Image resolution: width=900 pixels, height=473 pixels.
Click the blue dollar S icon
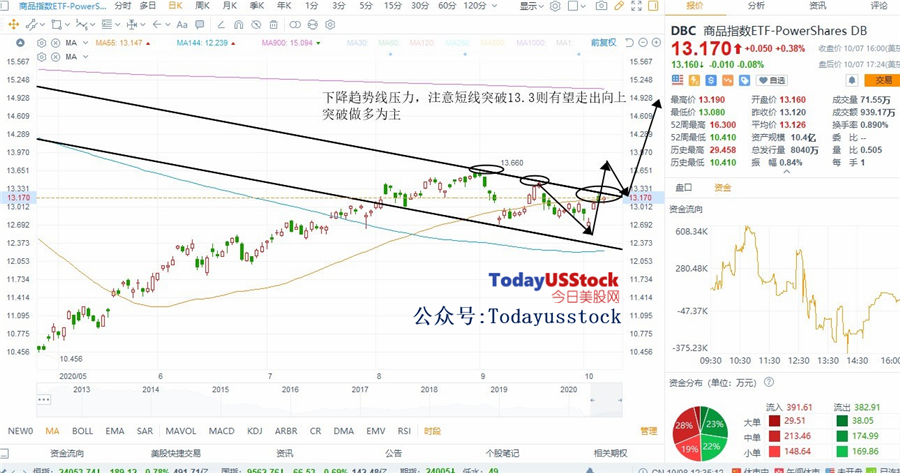(x=711, y=80)
